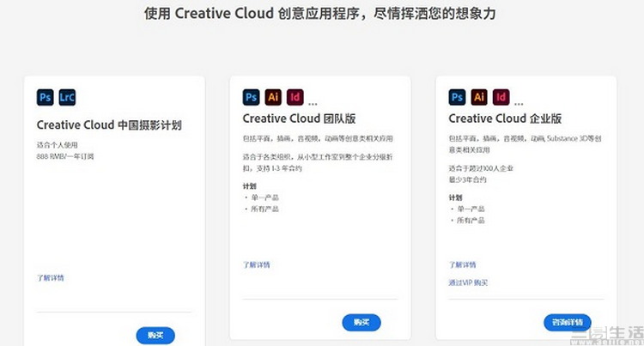Click the more-apps ellipsis in the 团队版 card
Image resolution: width=644 pixels, height=346 pixels.
coord(313,104)
